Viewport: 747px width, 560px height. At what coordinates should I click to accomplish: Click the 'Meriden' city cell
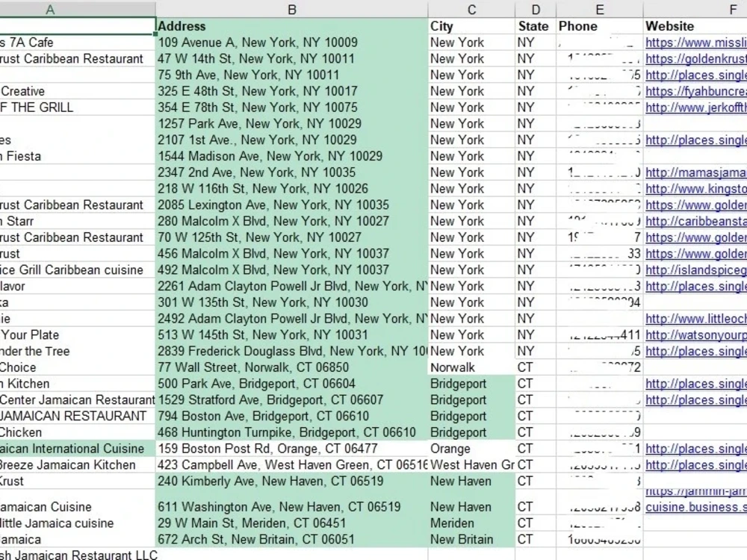pos(471,523)
